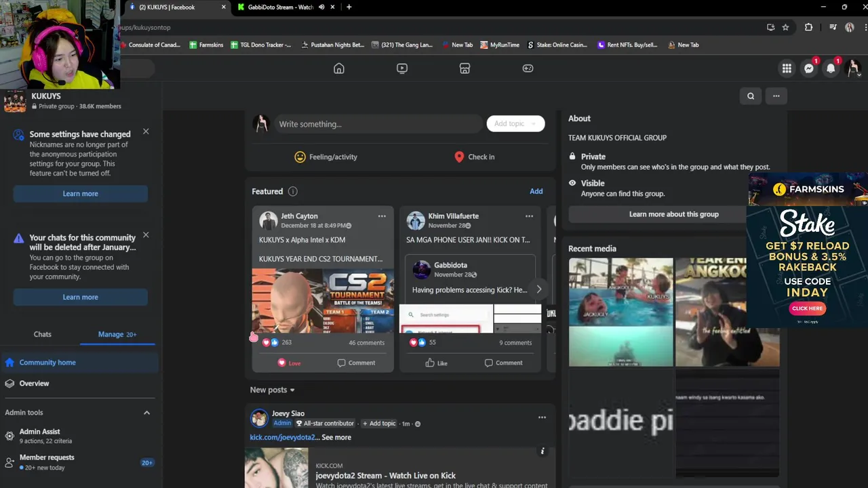Open Overview in sidebar

tap(79, 384)
